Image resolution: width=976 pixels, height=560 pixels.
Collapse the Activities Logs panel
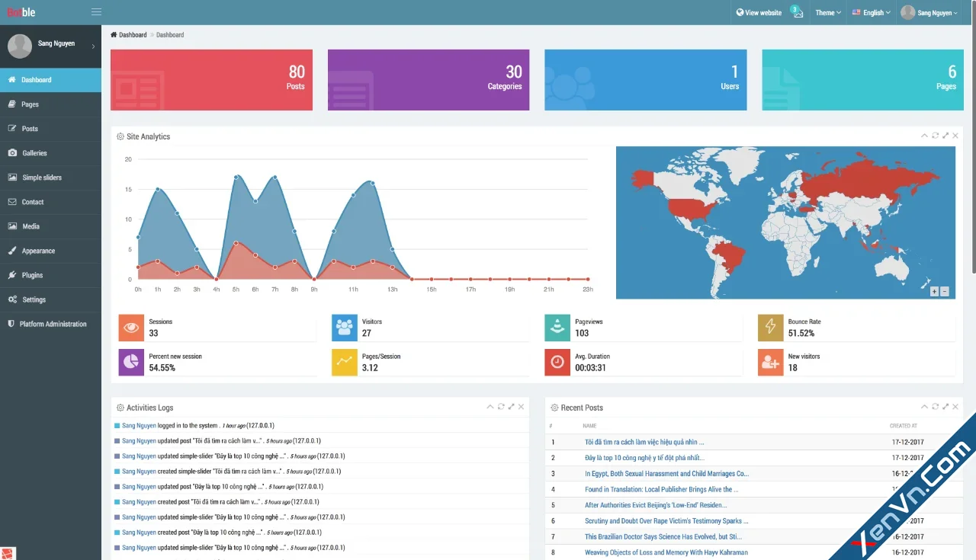(x=490, y=407)
